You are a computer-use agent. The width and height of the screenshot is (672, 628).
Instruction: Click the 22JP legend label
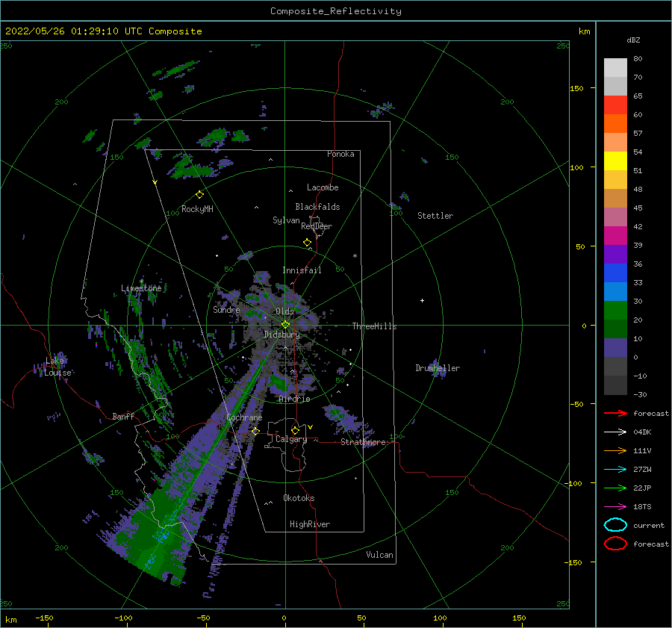642,488
